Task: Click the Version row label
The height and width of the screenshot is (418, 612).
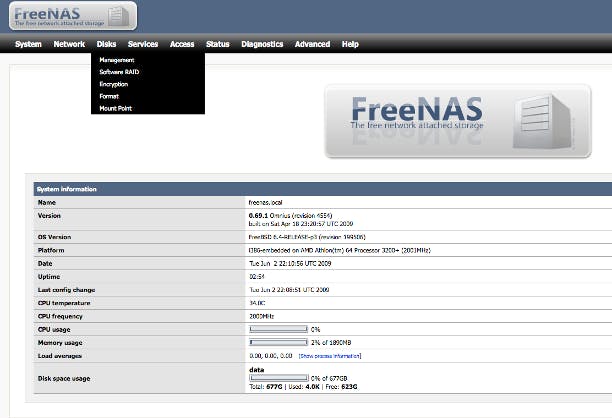Action: coord(49,215)
